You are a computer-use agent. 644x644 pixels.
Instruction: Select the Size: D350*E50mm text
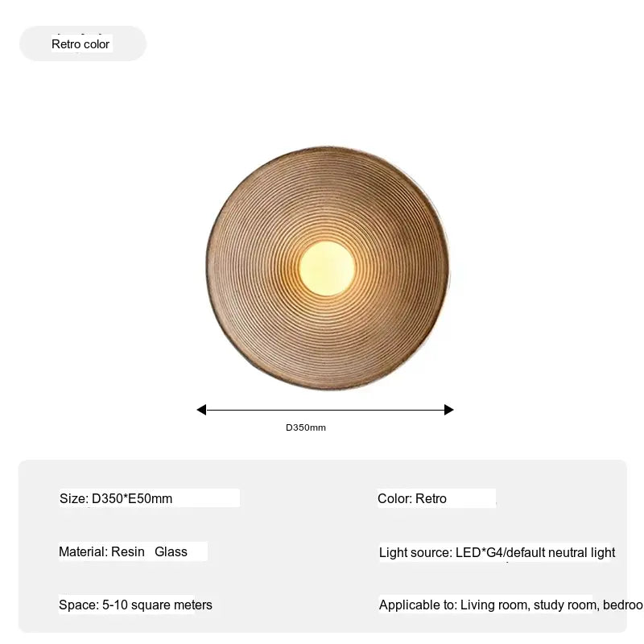(x=116, y=498)
